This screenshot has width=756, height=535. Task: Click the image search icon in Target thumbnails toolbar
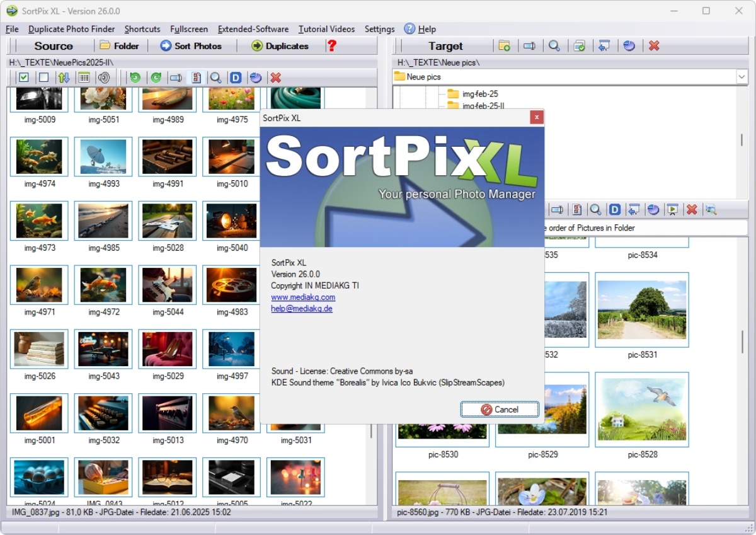711,209
